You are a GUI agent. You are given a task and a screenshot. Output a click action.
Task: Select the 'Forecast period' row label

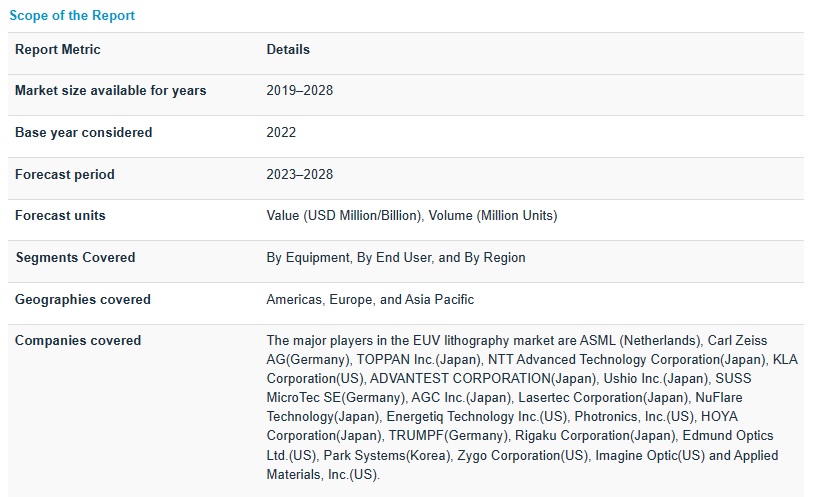[65, 175]
